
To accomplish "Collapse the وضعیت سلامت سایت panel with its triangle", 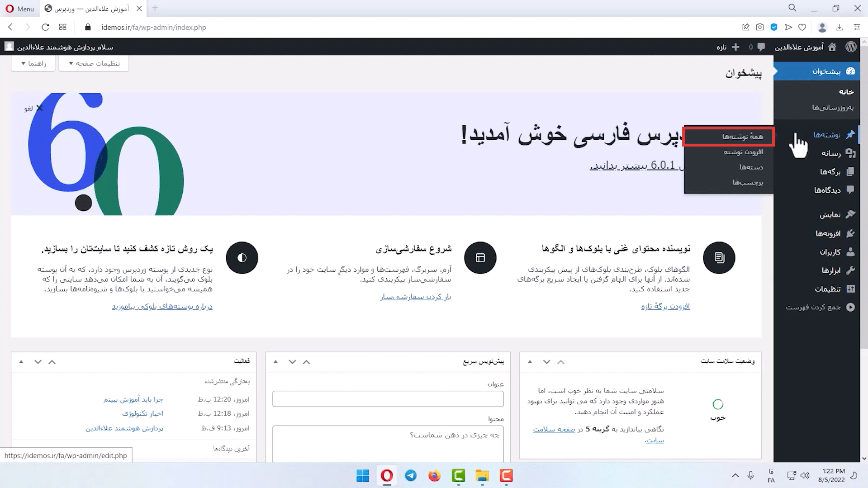I will (530, 361).
